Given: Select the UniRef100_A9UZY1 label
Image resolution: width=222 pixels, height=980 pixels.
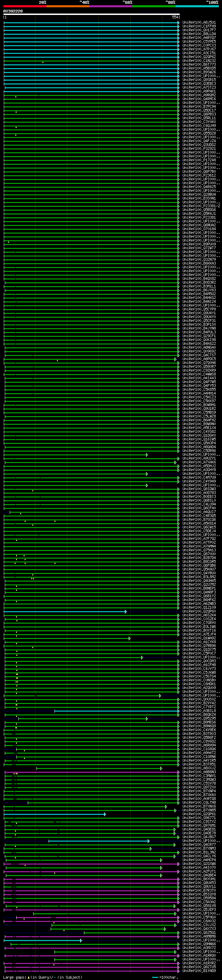Looking at the screenshot, I should coord(199,459).
